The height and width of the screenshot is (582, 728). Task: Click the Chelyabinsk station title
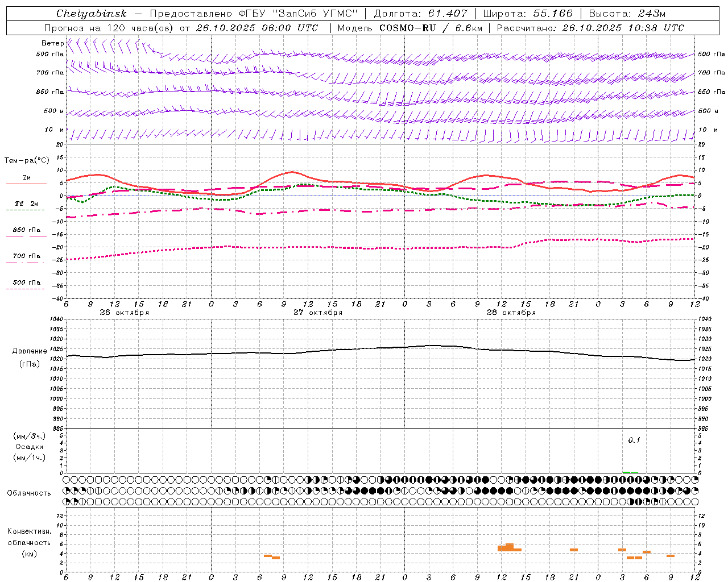[92, 14]
